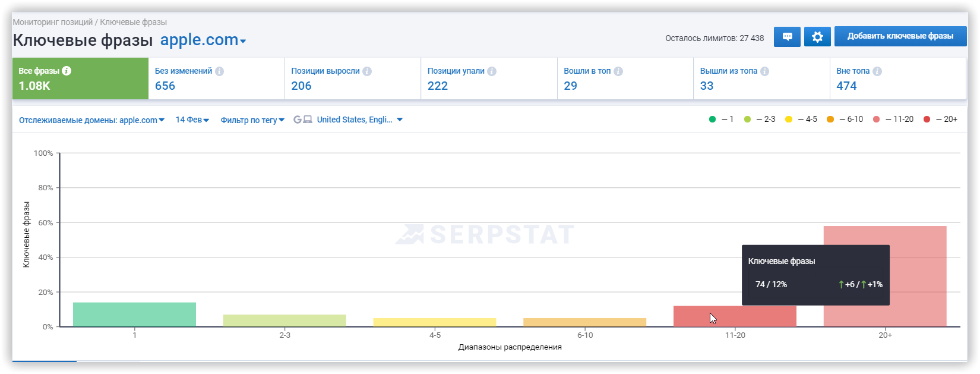Show info icon for Вышли из топа
This screenshot has width=980, height=374.
pyautogui.click(x=764, y=71)
